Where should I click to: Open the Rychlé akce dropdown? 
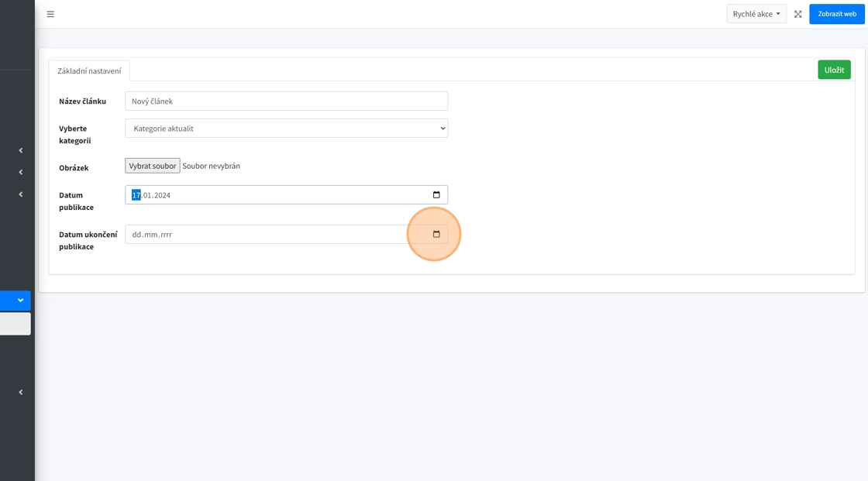point(756,14)
